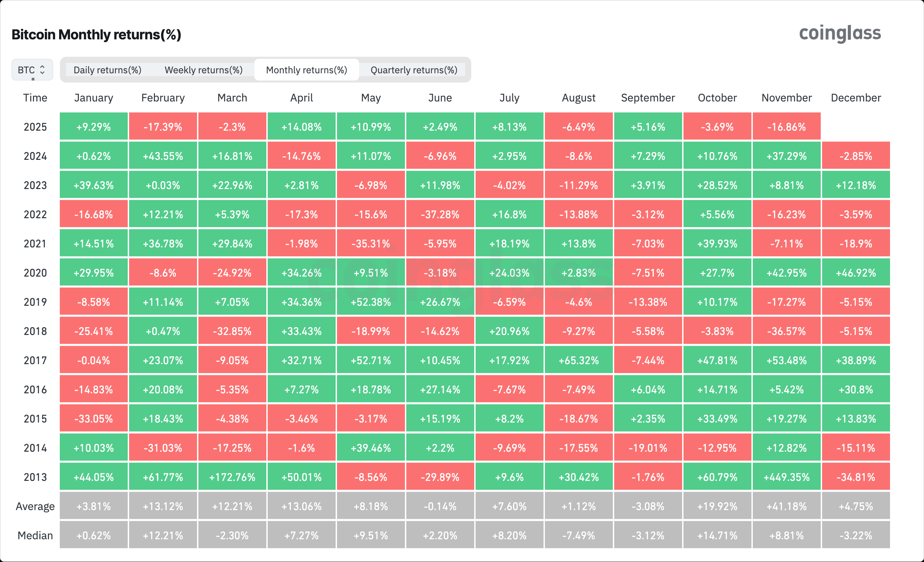924x562 pixels.
Task: Select the January column header
Action: 93,98
